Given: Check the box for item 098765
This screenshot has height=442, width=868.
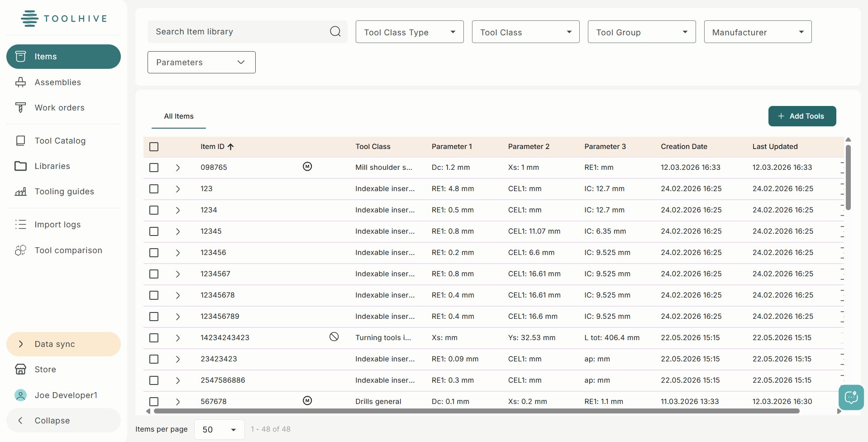Looking at the screenshot, I should pos(154,168).
